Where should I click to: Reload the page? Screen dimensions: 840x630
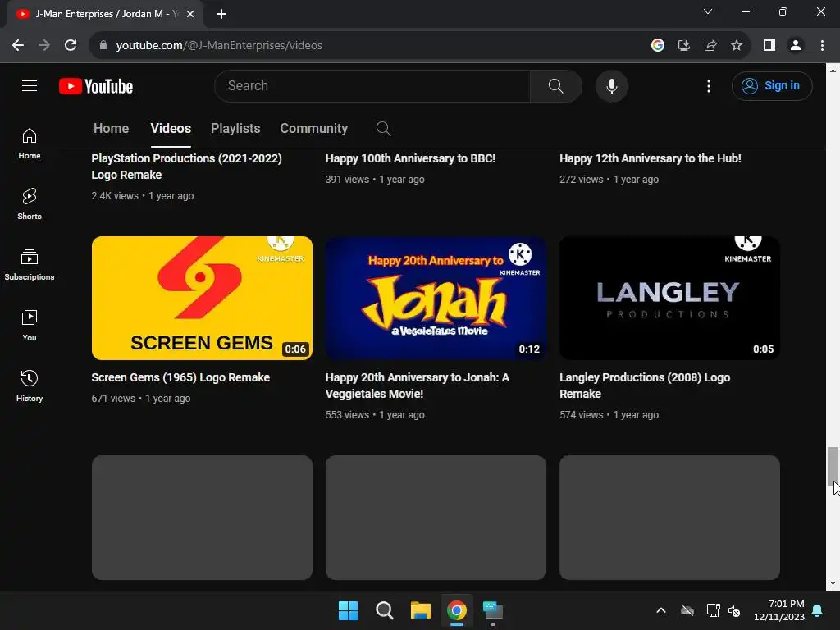[71, 46]
